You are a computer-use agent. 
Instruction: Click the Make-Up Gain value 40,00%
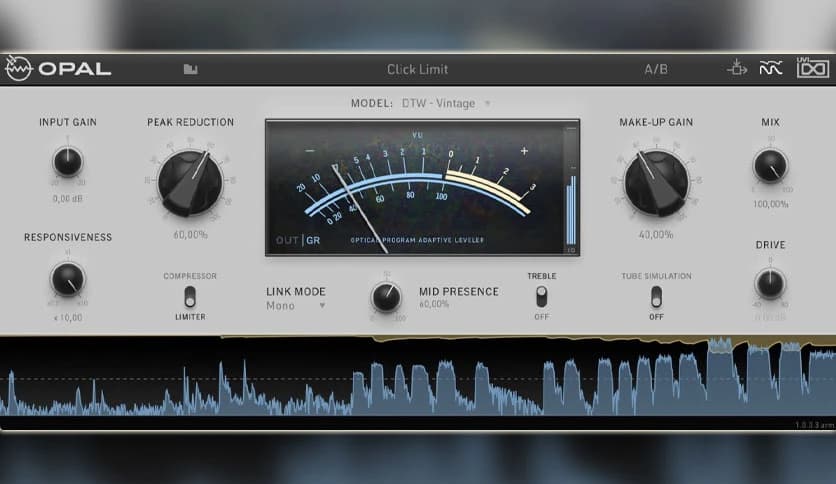[656, 235]
